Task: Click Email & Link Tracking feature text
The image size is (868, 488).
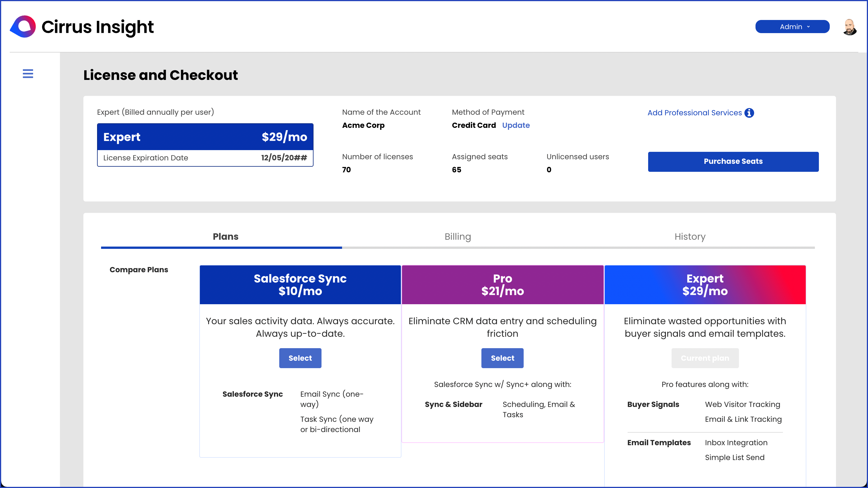Action: [x=743, y=419]
